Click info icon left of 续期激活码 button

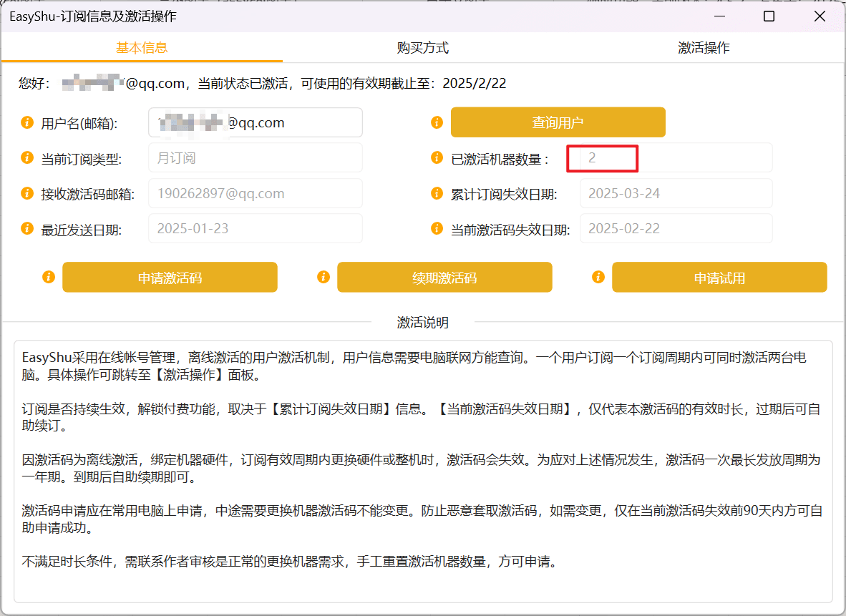324,278
